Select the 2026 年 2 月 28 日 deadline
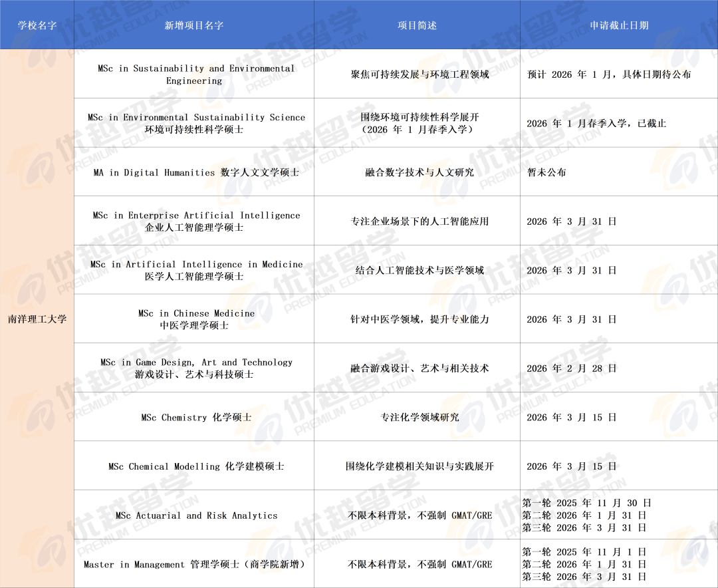The height and width of the screenshot is (588, 718). [x=572, y=368]
